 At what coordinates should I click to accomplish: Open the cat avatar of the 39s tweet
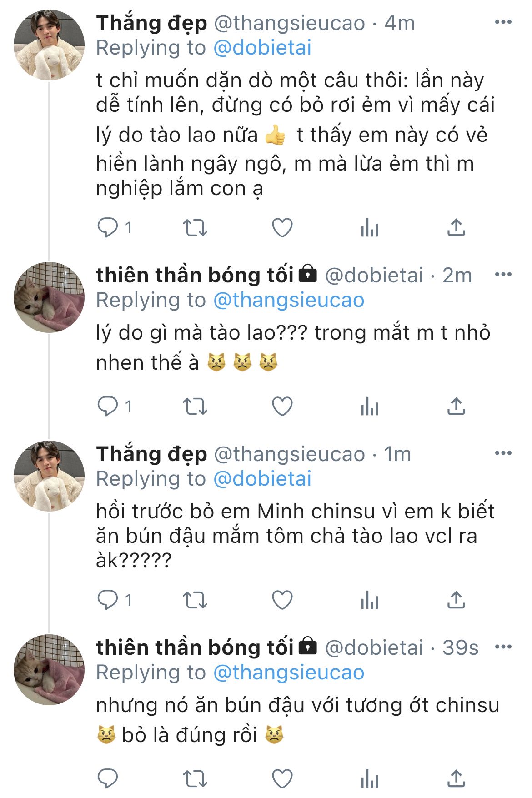click(49, 669)
